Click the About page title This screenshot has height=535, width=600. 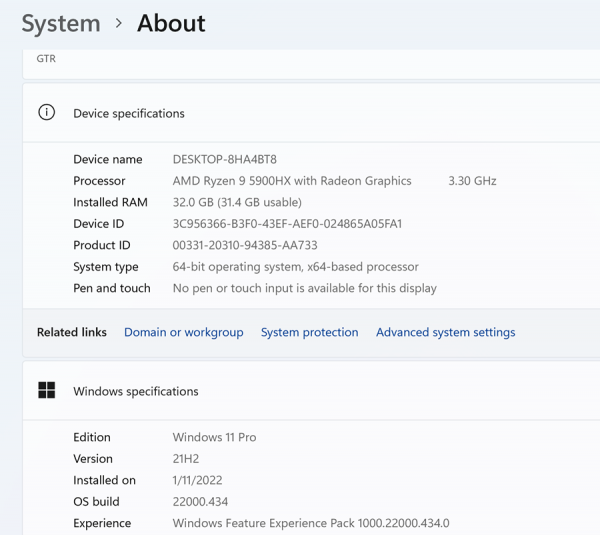pyautogui.click(x=171, y=24)
